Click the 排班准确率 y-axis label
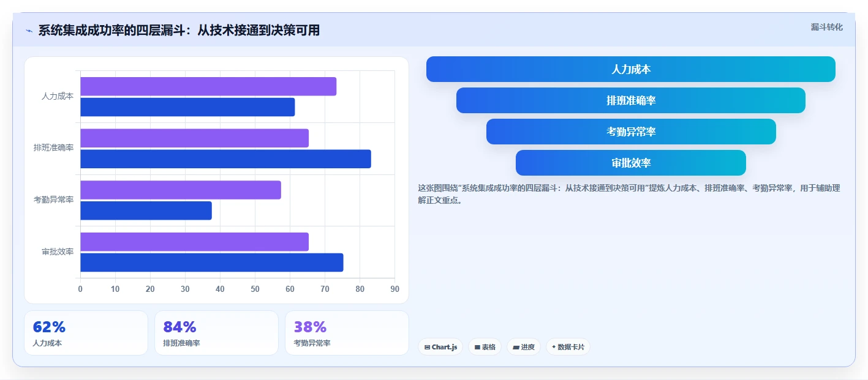 (54, 148)
